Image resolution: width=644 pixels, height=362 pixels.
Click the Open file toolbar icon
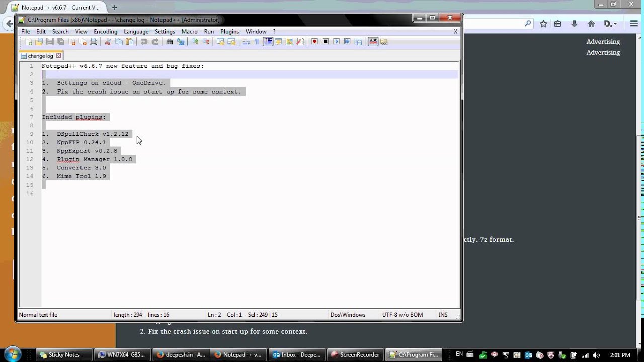coord(39,42)
